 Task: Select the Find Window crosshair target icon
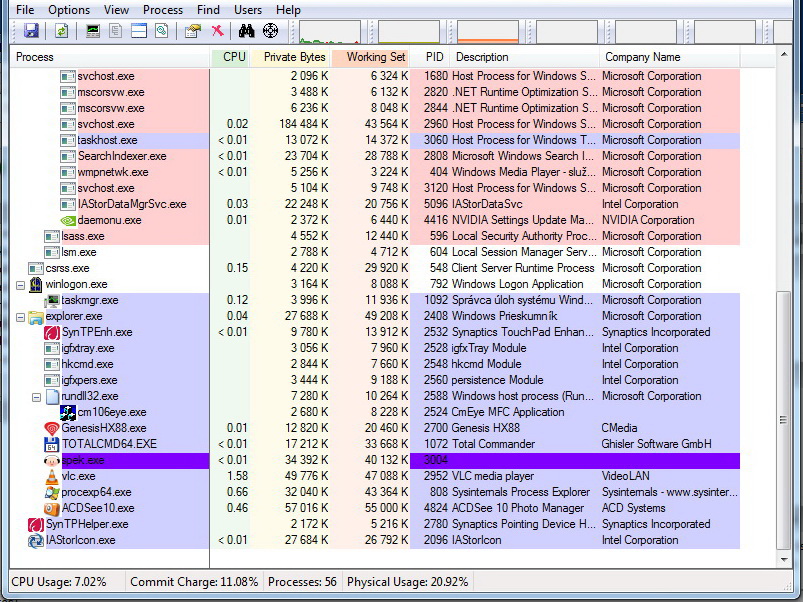pyautogui.click(x=270, y=31)
